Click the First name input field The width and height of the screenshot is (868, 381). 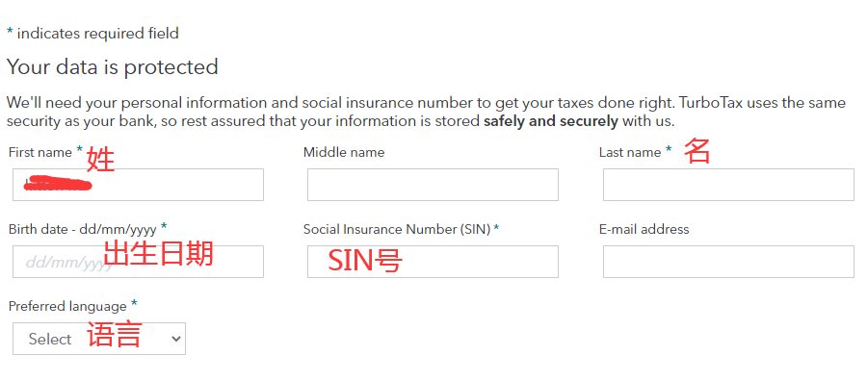138,185
